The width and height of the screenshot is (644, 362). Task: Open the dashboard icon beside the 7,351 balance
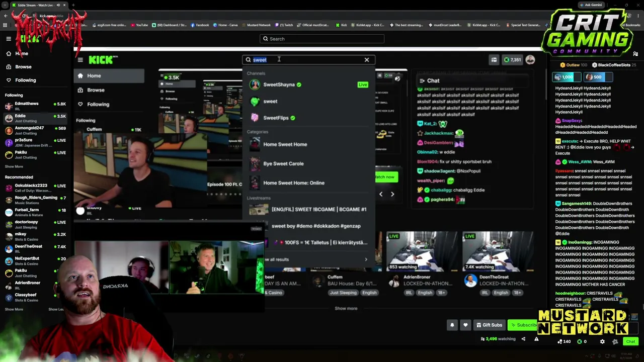click(x=494, y=60)
